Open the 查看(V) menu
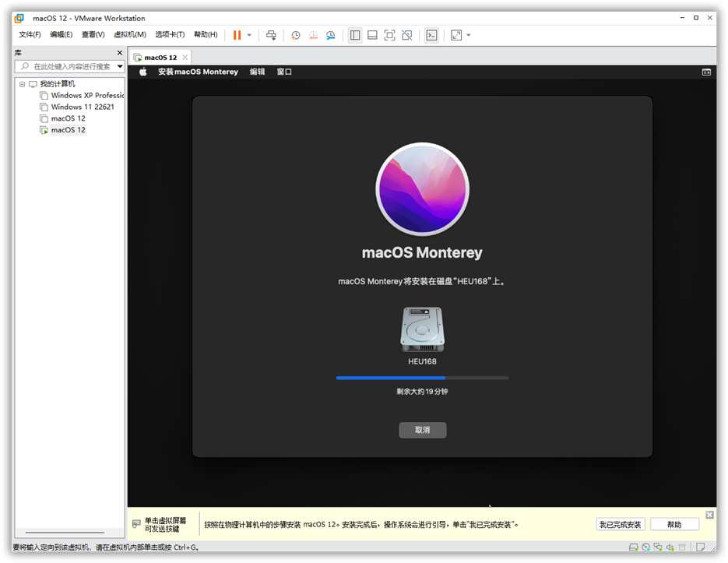The image size is (728, 563). point(93,35)
